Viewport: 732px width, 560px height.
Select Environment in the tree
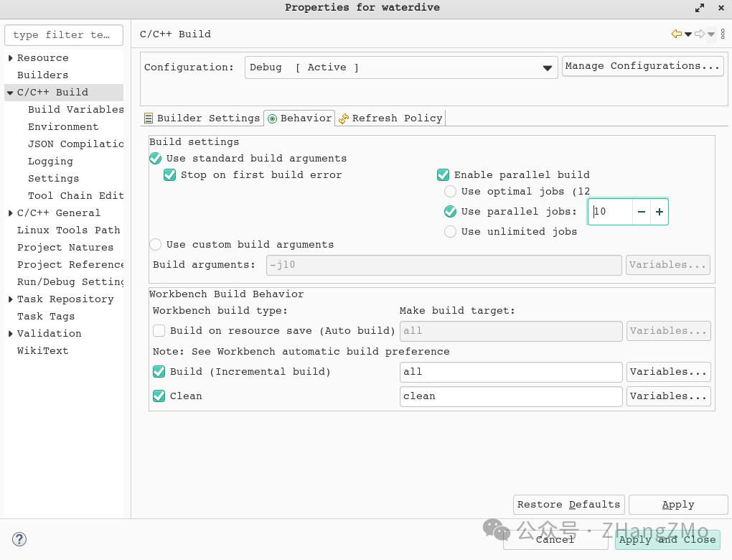(63, 127)
